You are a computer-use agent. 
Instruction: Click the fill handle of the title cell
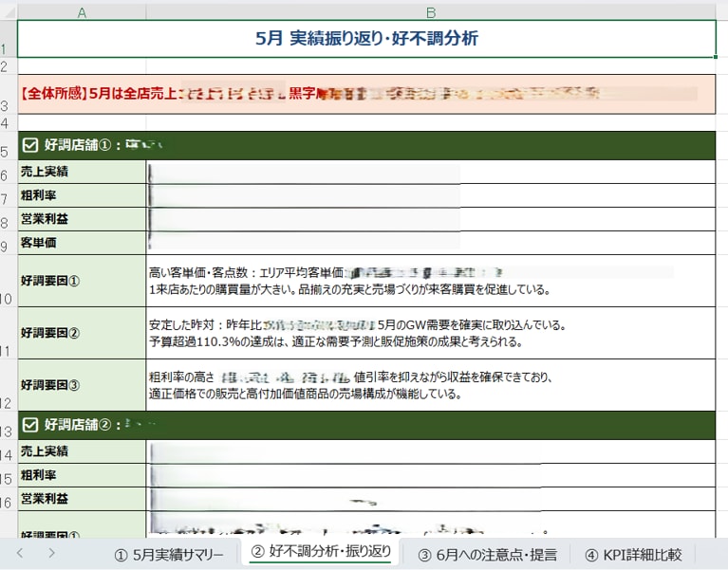716,57
